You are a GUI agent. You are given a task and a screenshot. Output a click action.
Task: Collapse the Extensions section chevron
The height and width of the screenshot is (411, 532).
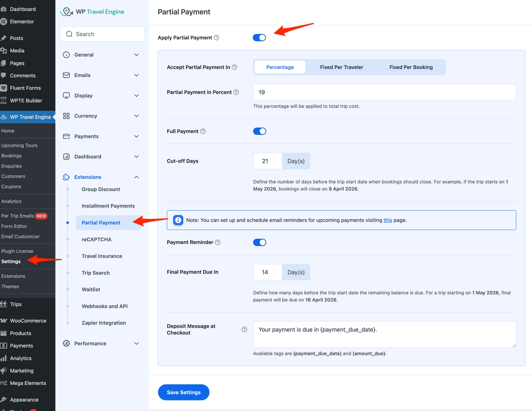pyautogui.click(x=136, y=177)
